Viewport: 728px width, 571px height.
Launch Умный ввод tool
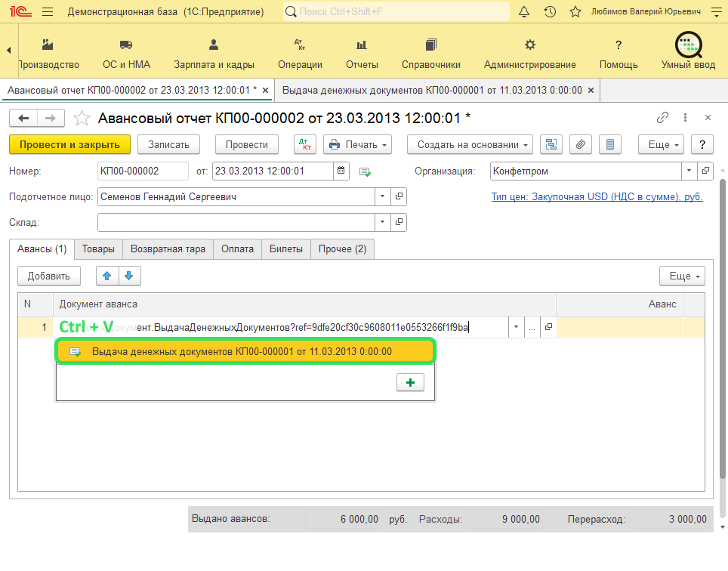pyautogui.click(x=688, y=51)
